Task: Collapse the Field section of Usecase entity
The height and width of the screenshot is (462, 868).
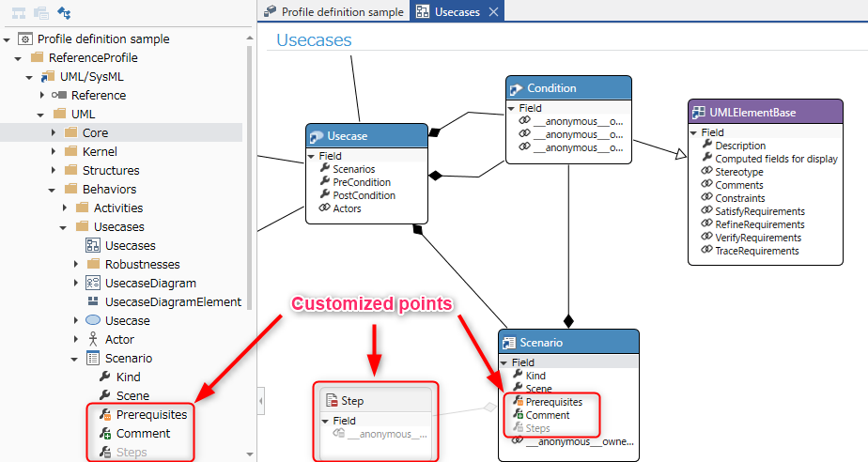Action: click(311, 157)
